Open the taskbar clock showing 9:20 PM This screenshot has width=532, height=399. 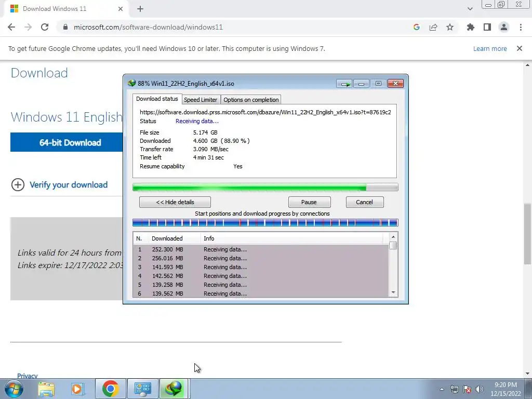[x=506, y=389]
